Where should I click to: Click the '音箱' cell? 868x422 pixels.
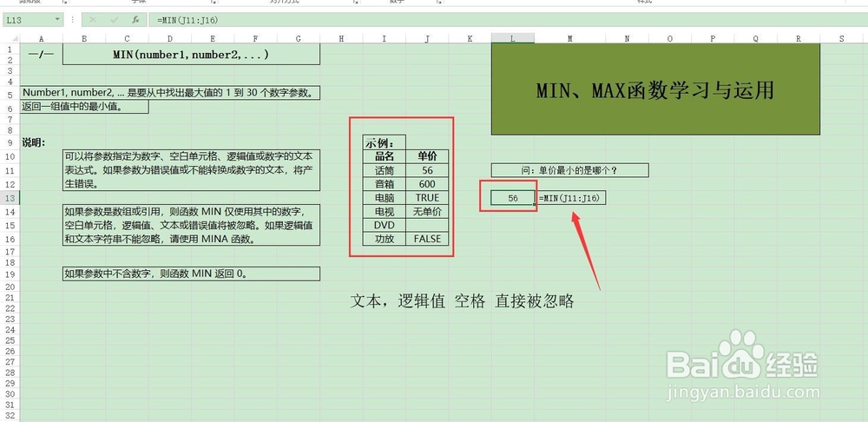(x=385, y=184)
